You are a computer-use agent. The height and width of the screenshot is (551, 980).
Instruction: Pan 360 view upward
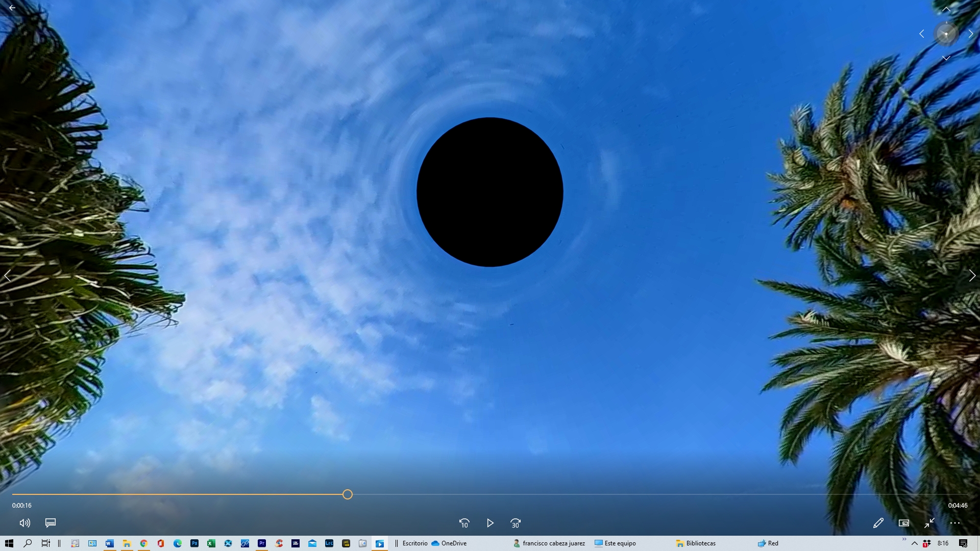coord(946,10)
